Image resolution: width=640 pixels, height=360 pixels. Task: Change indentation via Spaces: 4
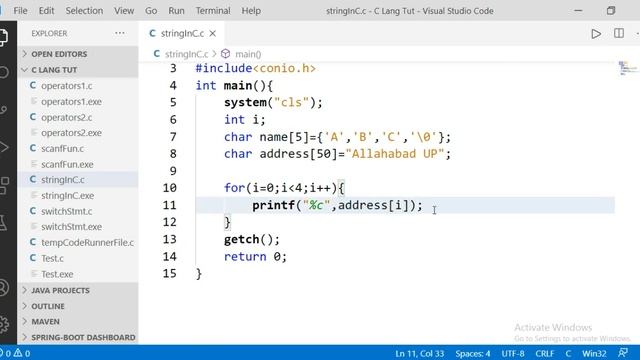(x=473, y=353)
